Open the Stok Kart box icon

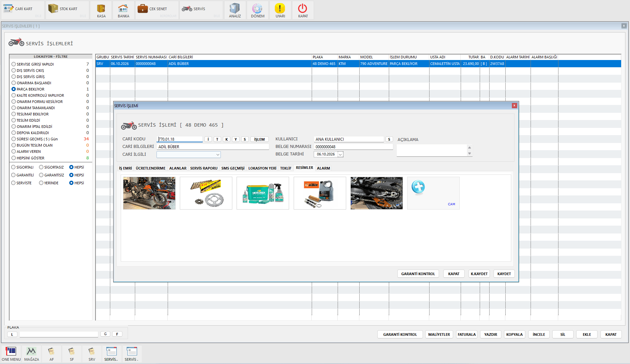coord(53,9)
